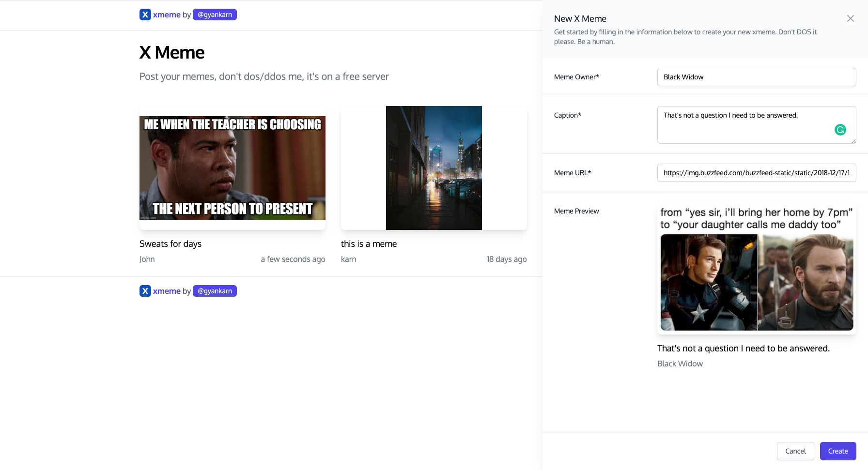Click the '18 days ago' timestamp

pos(507,259)
